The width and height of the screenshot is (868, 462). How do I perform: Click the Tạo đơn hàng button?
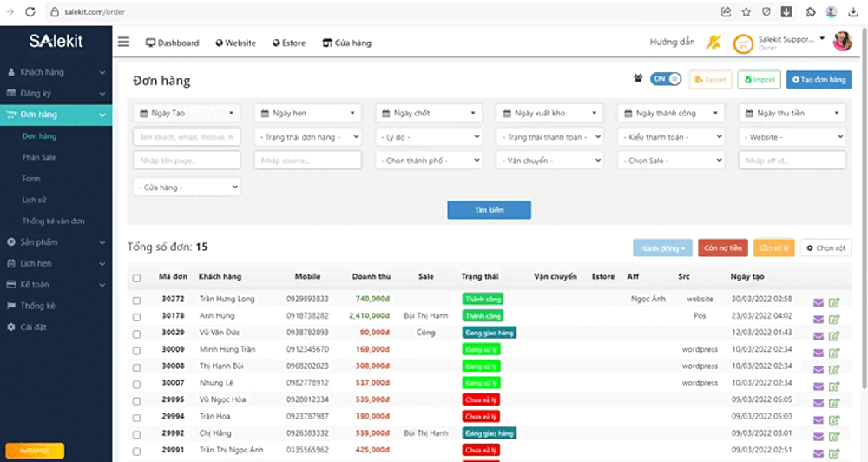tap(819, 80)
